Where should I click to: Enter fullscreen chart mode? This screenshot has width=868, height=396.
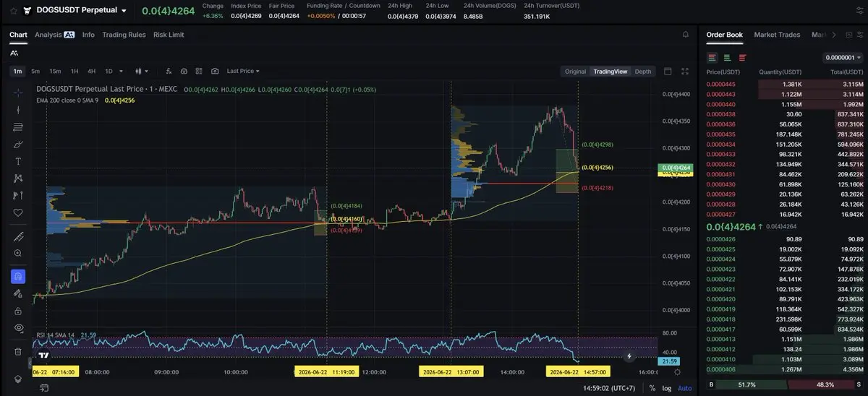pyautogui.click(x=685, y=72)
